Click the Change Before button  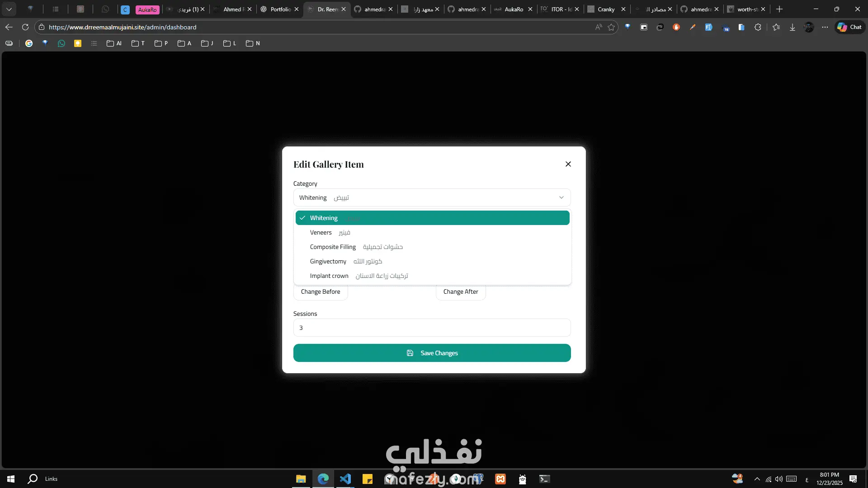[x=321, y=292]
